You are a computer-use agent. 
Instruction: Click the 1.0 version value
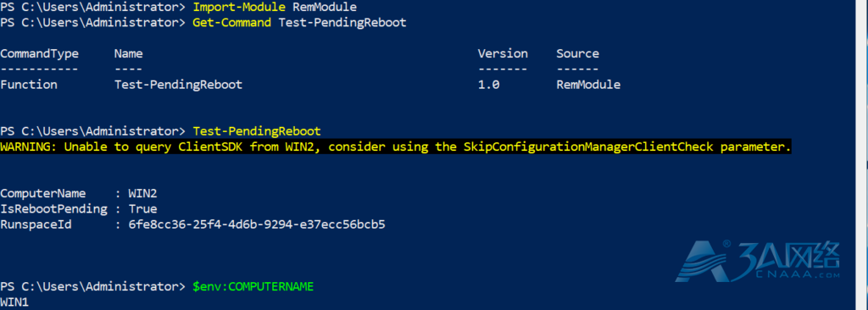489,85
